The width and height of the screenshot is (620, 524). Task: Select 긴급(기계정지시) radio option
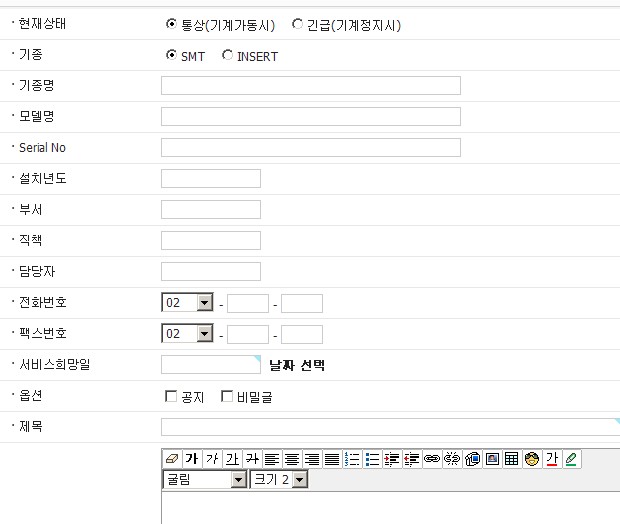pos(297,25)
